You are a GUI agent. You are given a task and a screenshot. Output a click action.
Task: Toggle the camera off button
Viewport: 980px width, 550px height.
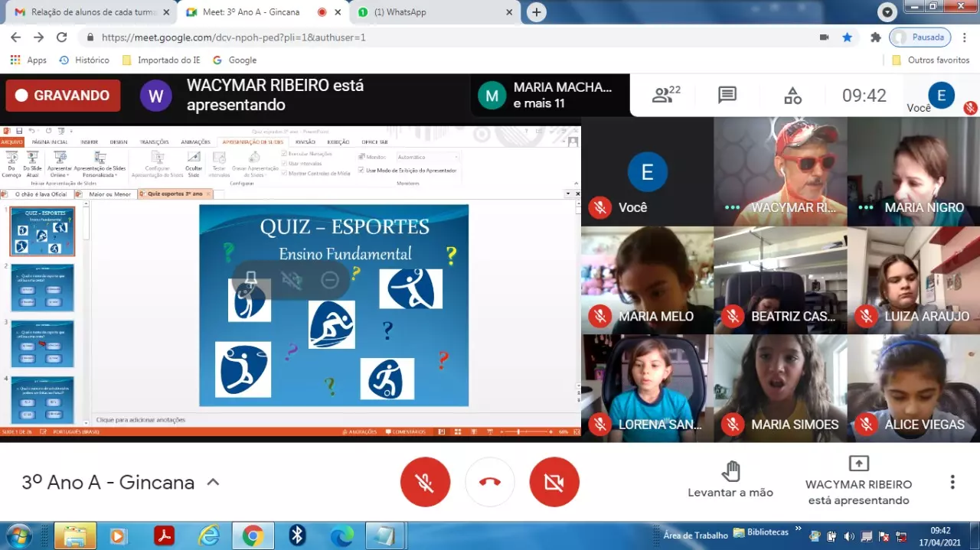click(554, 482)
